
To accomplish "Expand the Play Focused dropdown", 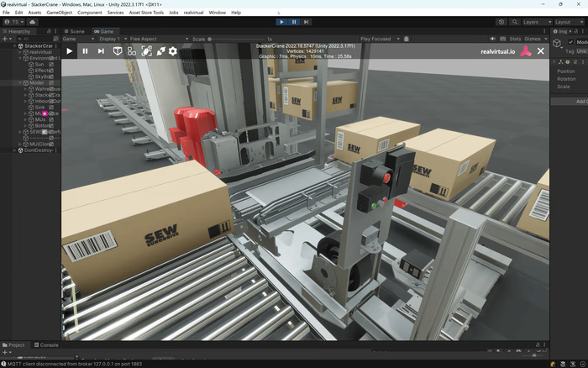I will pos(380,39).
